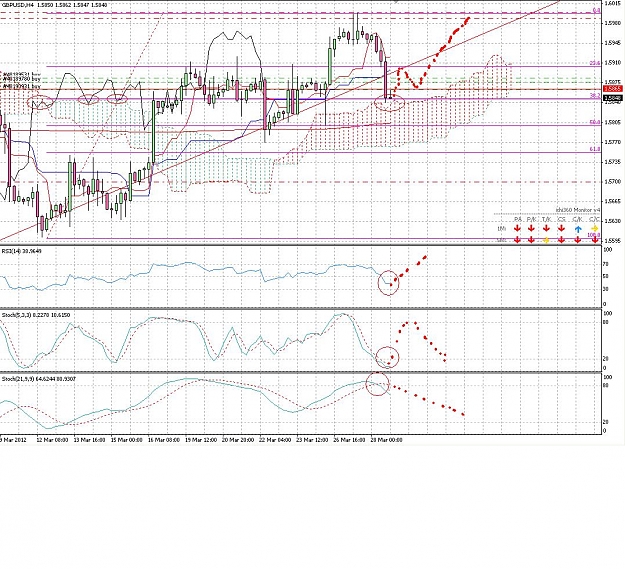
Task: Click the red current price tag on the price axis
Action: [x=611, y=88]
